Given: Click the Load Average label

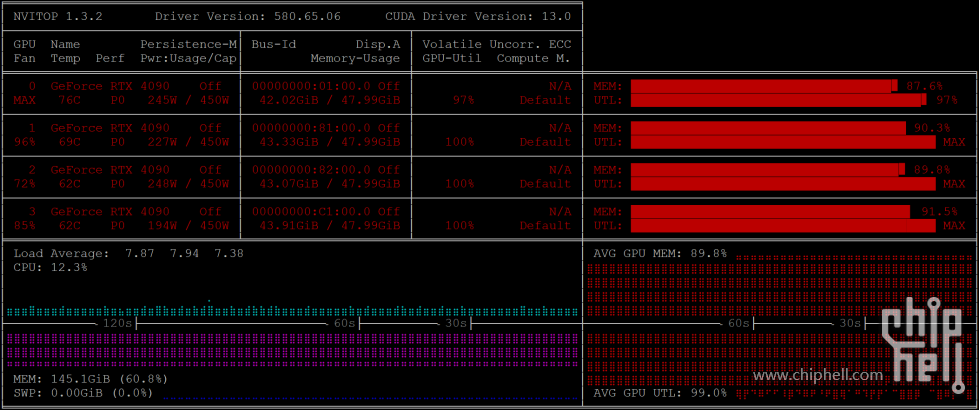Looking at the screenshot, I should [x=61, y=253].
